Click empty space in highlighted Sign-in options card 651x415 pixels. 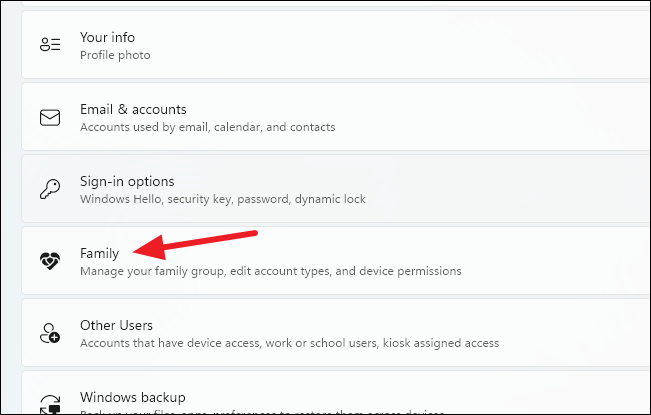(x=498, y=189)
